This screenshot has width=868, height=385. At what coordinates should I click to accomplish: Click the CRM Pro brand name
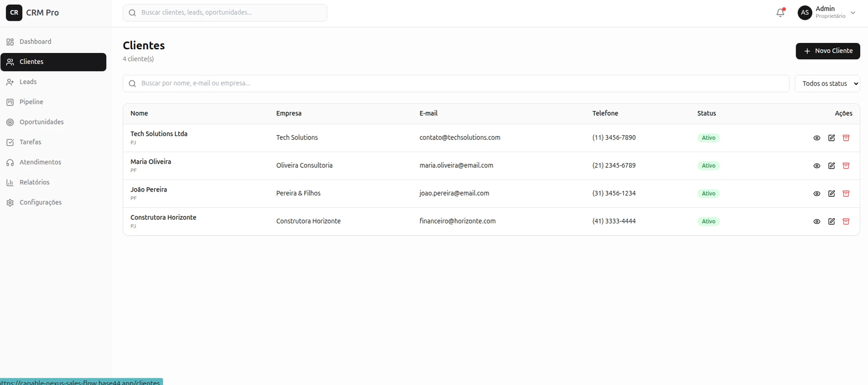42,13
